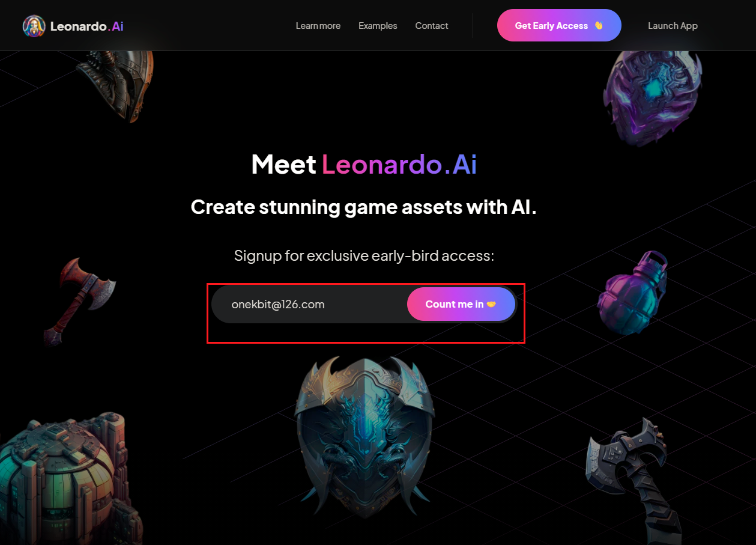Click the dark armored pauldron image at top left
The width and height of the screenshot is (756, 545).
click(x=116, y=85)
